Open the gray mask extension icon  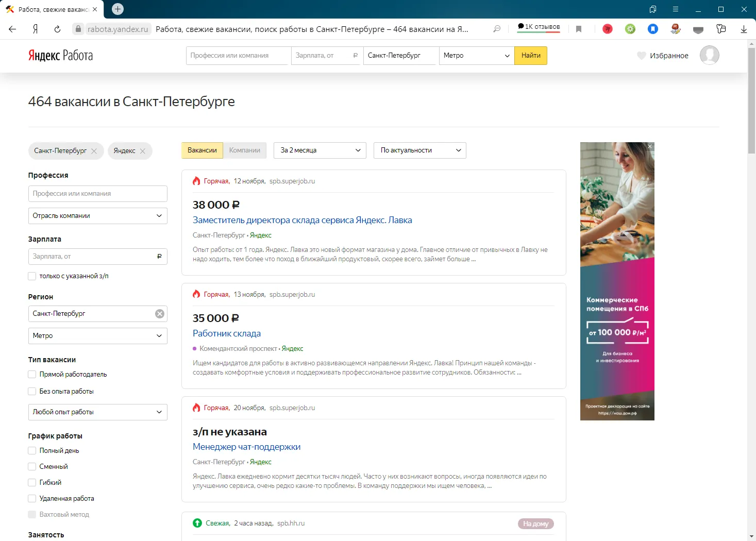(x=698, y=30)
